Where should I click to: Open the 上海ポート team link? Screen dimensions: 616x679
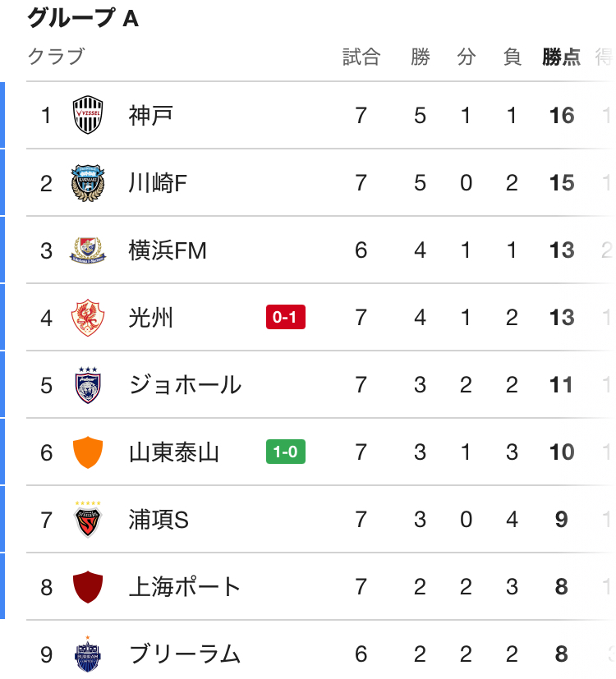(185, 586)
